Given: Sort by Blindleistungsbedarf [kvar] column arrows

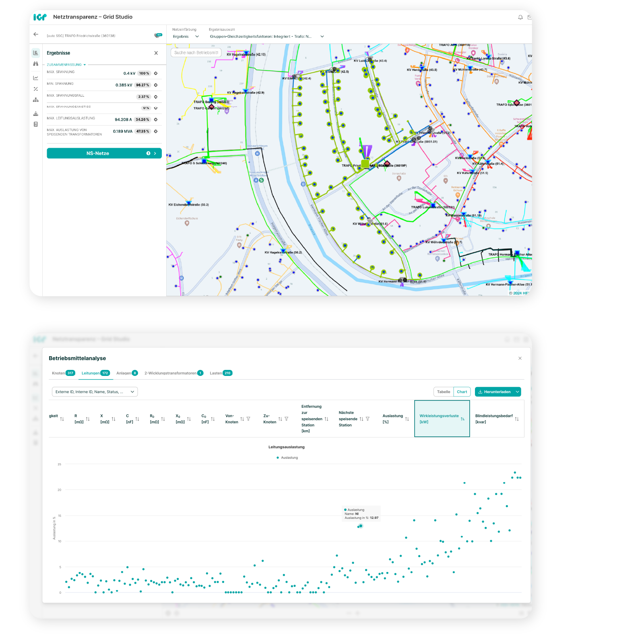Looking at the screenshot, I should (x=517, y=419).
